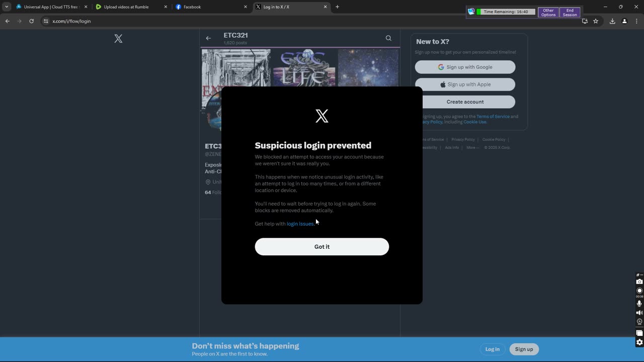Click the browser back arrow

click(7, 21)
